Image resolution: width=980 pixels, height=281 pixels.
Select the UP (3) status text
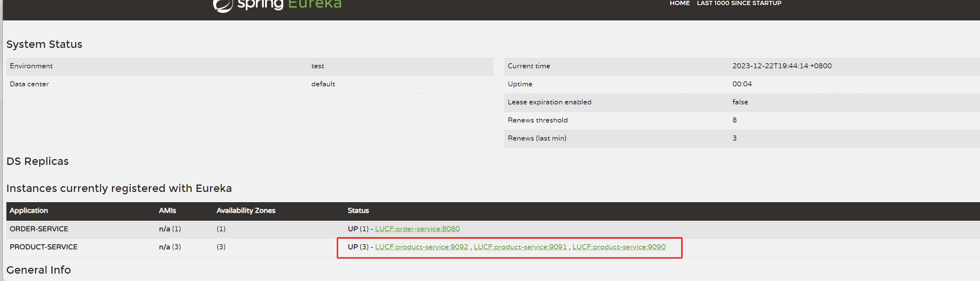358,247
